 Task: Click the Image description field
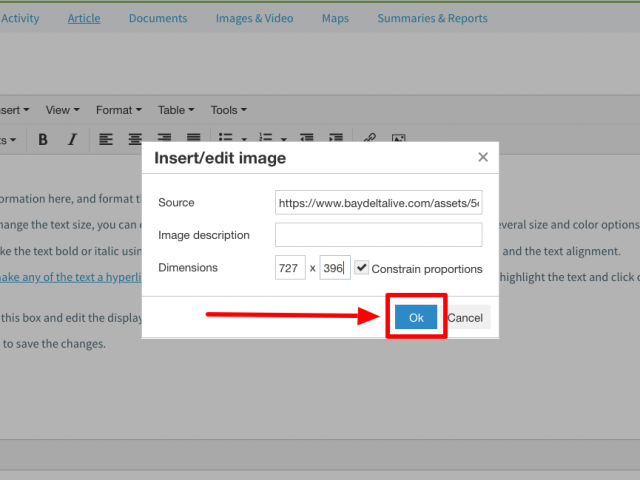(x=378, y=235)
